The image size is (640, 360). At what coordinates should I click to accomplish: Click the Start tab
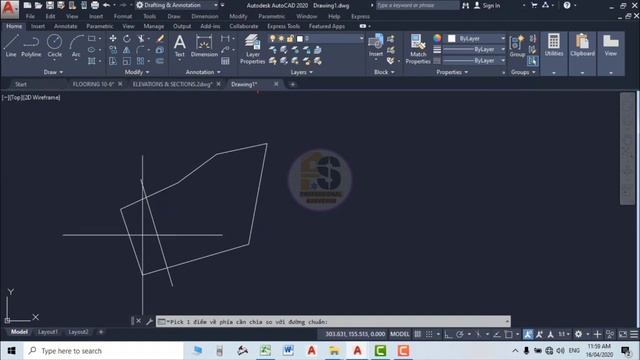[21, 84]
